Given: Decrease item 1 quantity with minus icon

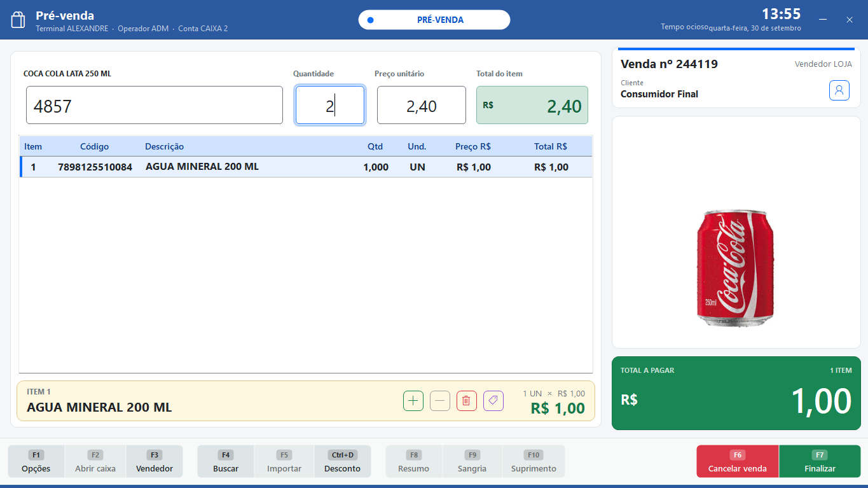Looking at the screenshot, I should coord(440,401).
